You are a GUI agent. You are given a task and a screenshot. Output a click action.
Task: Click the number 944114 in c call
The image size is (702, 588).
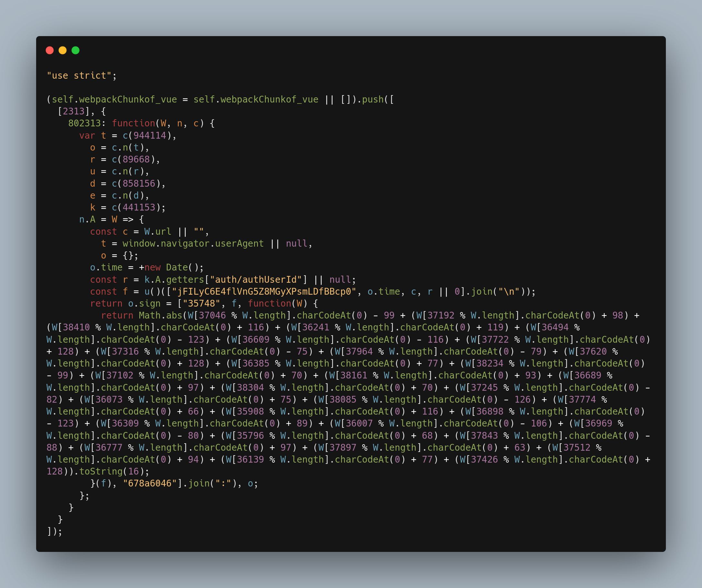point(149,135)
